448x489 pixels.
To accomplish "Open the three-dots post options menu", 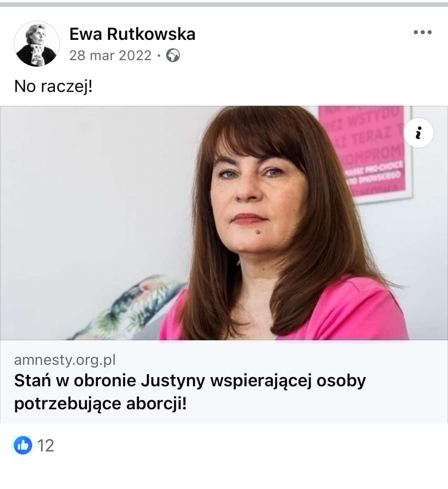I will pyautogui.click(x=423, y=32).
